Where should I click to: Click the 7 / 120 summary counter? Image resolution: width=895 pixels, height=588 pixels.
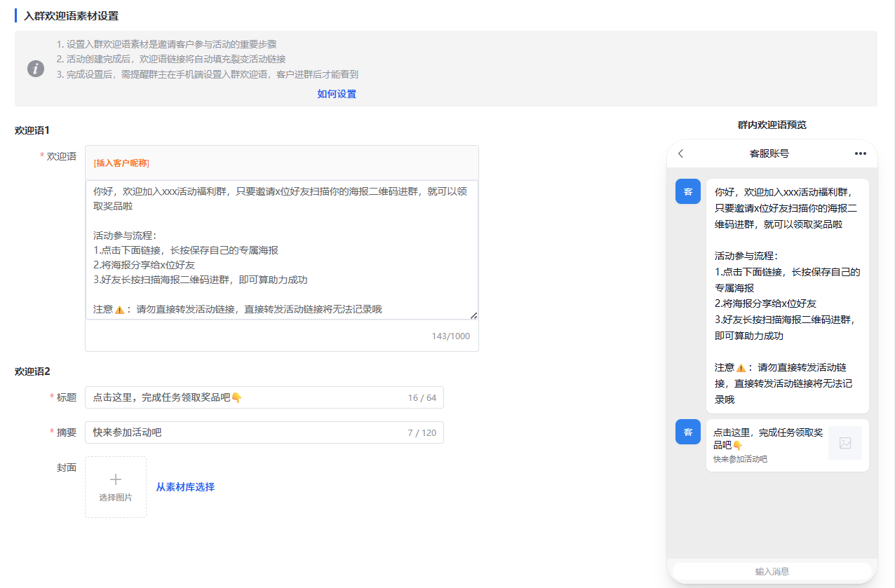(x=422, y=432)
